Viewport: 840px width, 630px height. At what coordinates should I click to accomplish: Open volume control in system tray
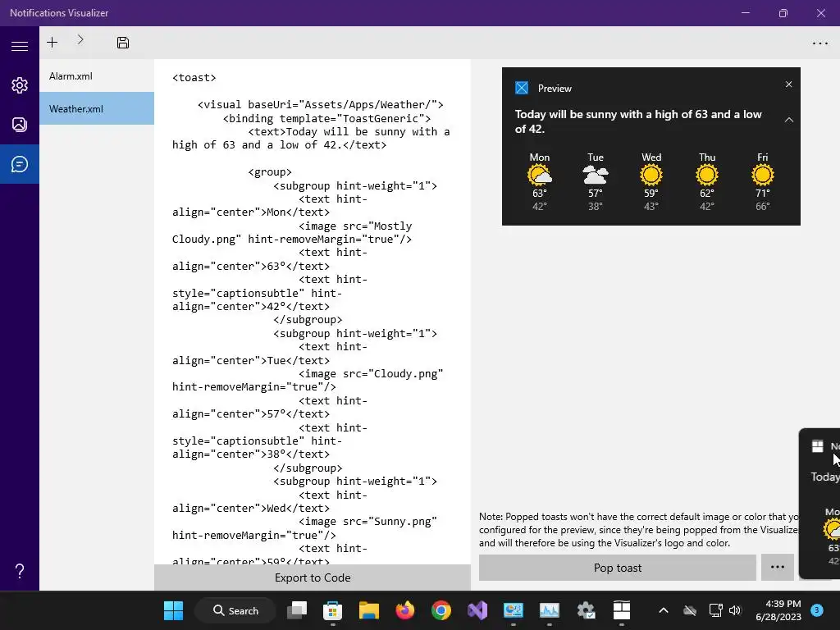735,610
